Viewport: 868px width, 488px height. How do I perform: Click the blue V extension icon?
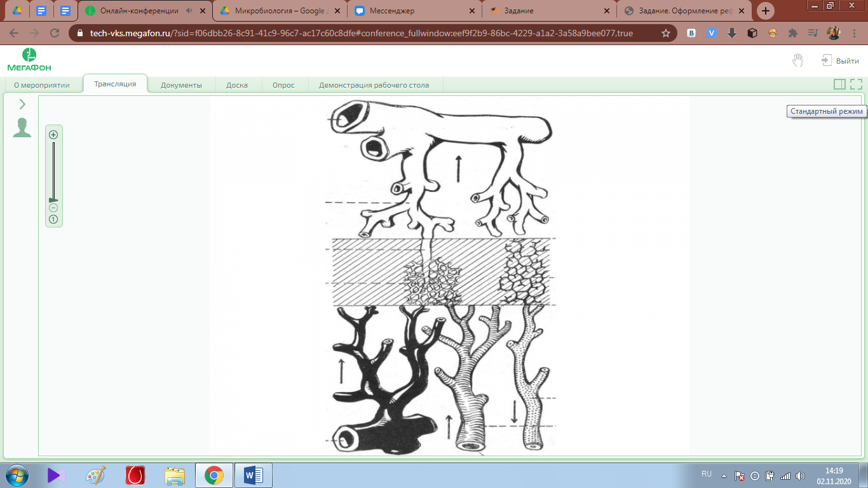pyautogui.click(x=712, y=33)
